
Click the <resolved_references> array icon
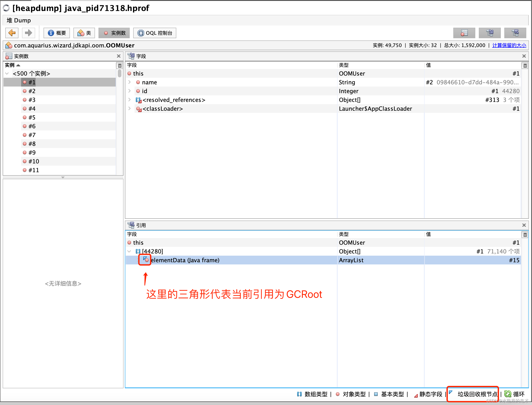[x=138, y=100]
